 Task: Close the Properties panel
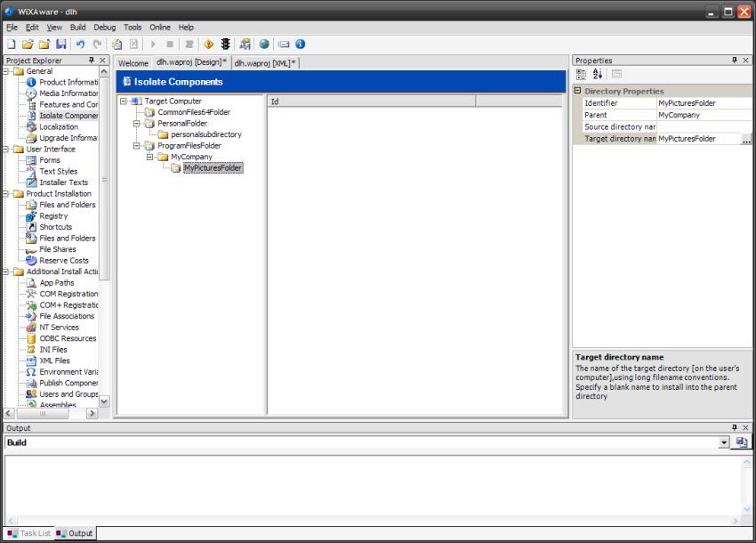745,61
